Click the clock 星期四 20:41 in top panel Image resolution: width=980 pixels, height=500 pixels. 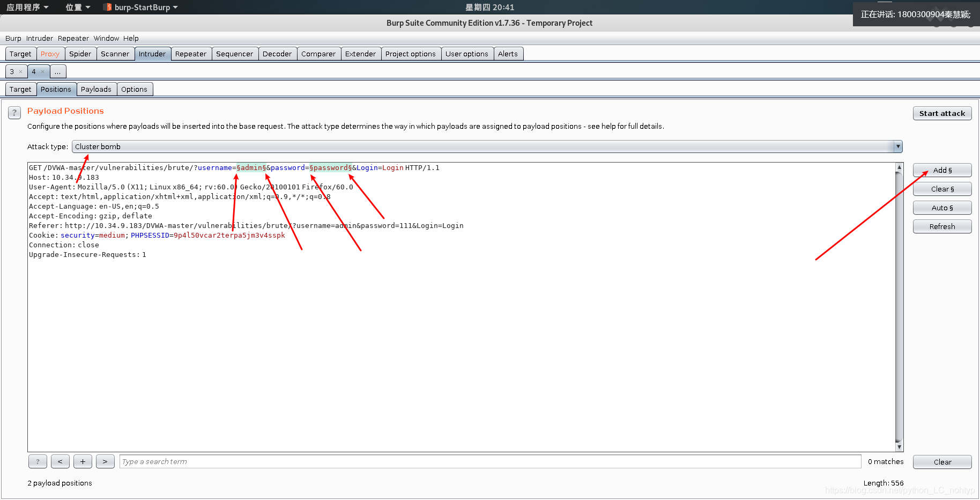click(489, 7)
